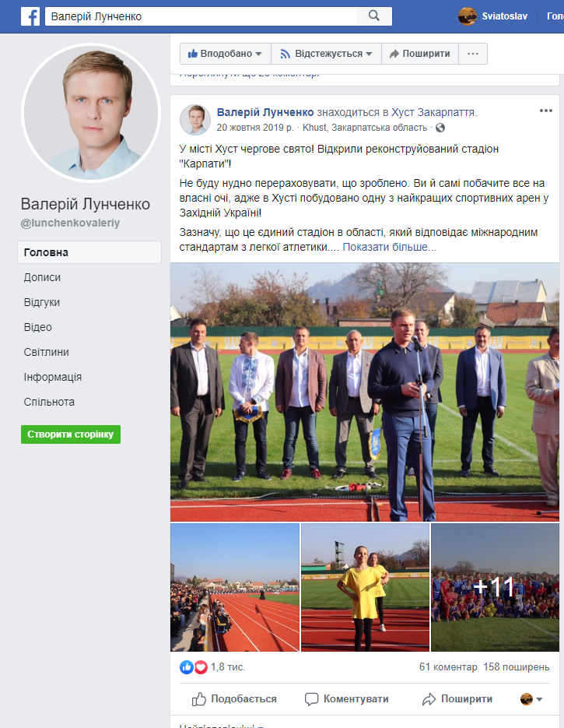
Task: Click the search magnifier button
Action: pos(374,16)
